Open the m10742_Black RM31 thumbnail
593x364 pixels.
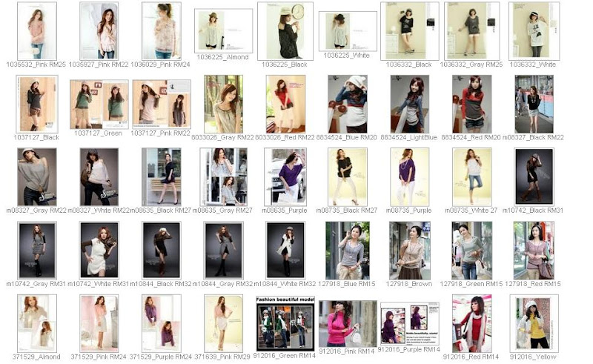(534, 177)
